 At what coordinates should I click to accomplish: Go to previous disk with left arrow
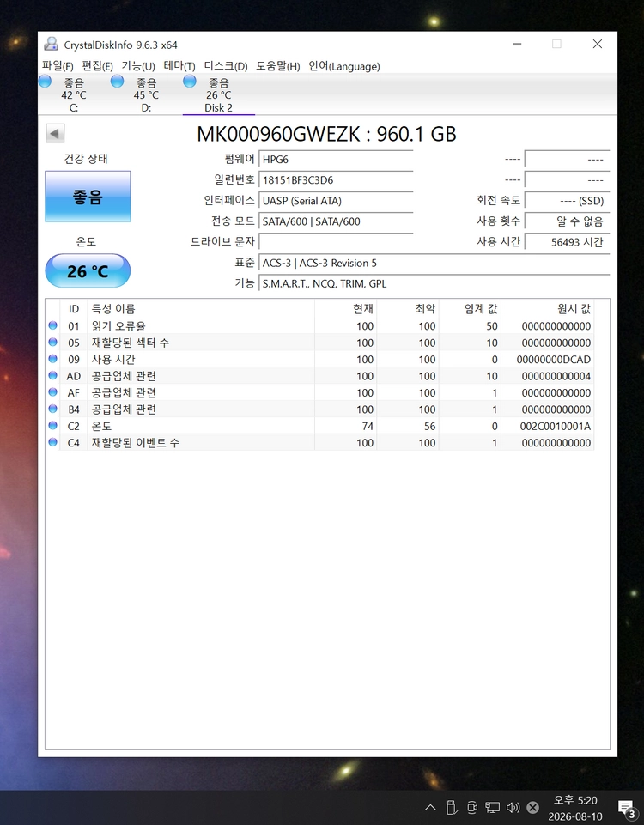[x=55, y=133]
